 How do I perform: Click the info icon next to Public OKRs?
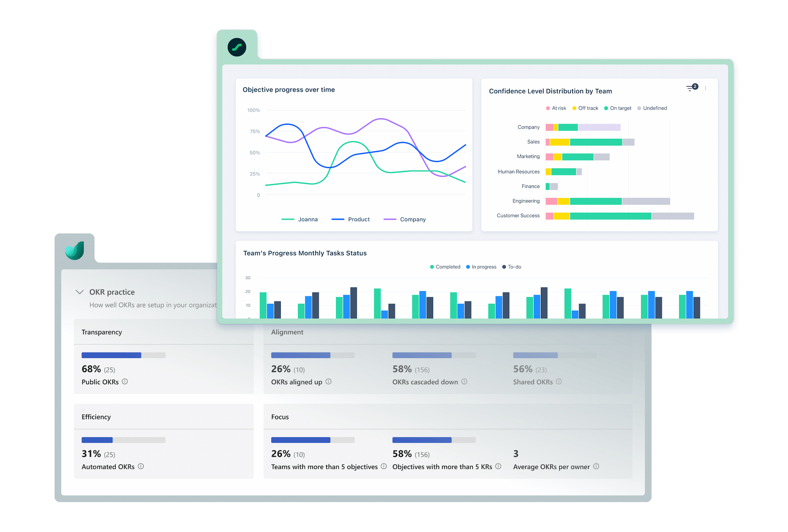click(x=125, y=382)
